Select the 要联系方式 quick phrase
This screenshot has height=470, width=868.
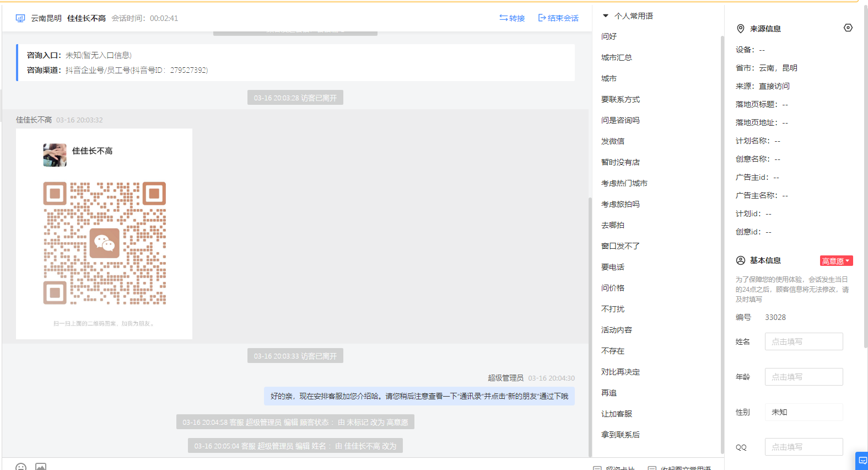point(621,99)
